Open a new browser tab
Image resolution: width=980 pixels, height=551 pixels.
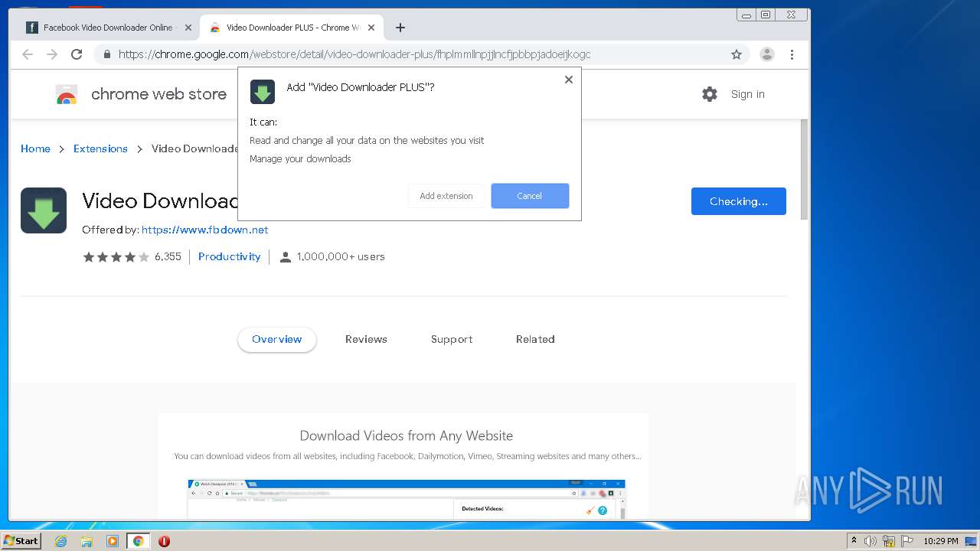(x=400, y=28)
